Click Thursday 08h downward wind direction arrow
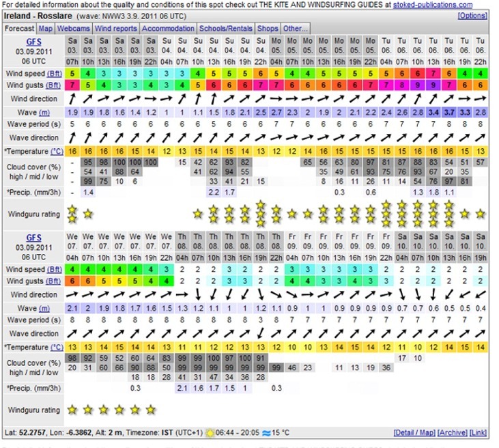The image size is (499, 448). click(198, 294)
